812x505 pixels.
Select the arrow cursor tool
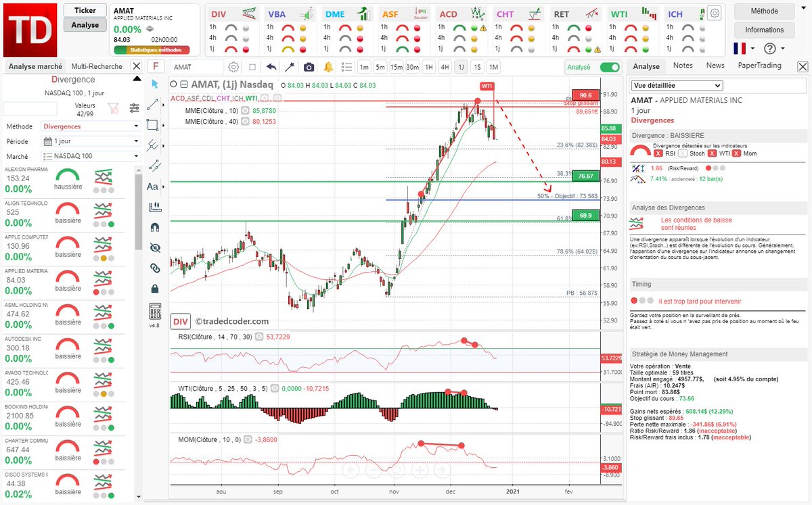point(154,84)
